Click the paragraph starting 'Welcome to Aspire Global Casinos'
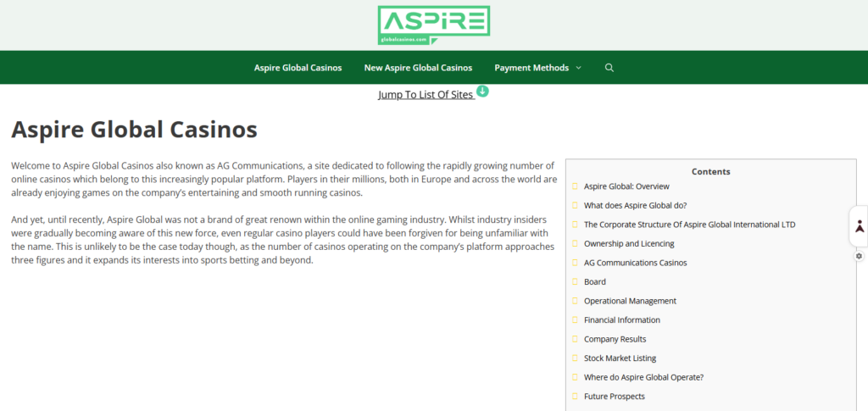The image size is (868, 411). (284, 179)
